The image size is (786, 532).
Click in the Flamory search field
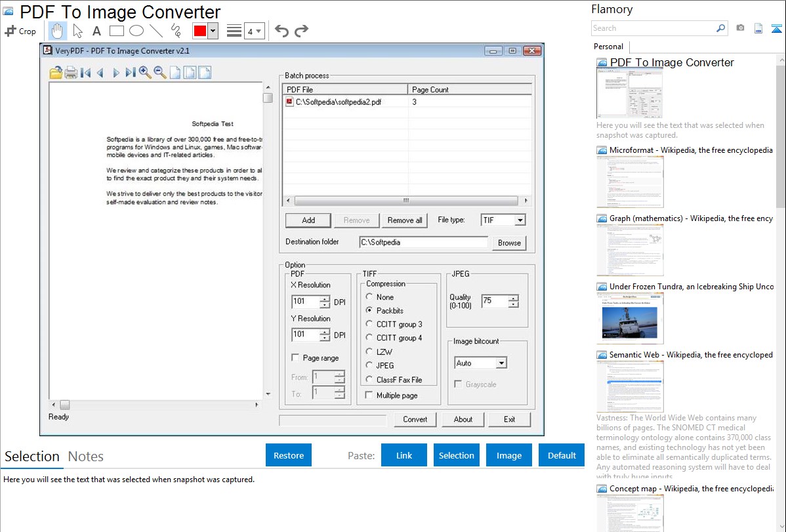click(653, 28)
